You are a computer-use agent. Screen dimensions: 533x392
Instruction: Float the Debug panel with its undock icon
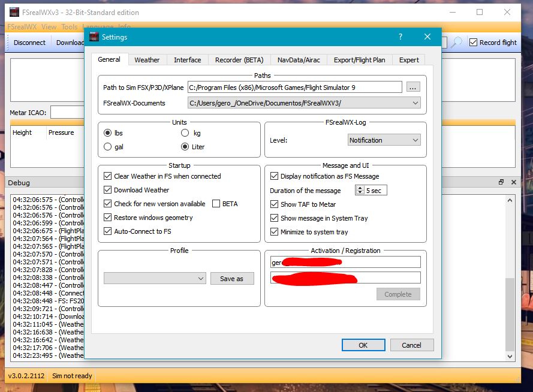(501, 182)
